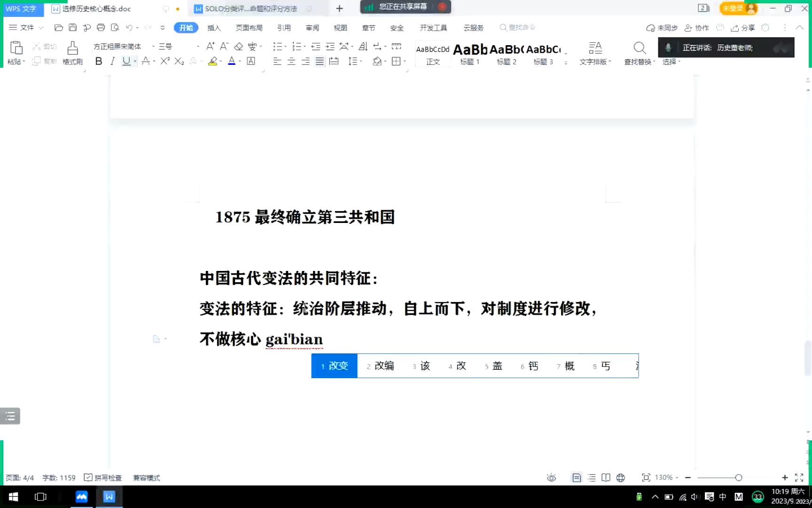Viewport: 812px width, 508px height.
Task: Align text right
Action: (305, 61)
